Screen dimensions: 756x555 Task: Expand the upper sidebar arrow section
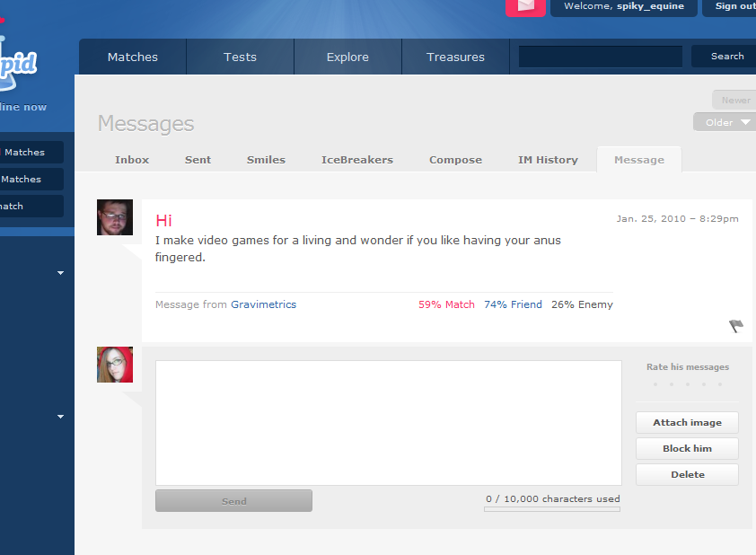tap(61, 272)
